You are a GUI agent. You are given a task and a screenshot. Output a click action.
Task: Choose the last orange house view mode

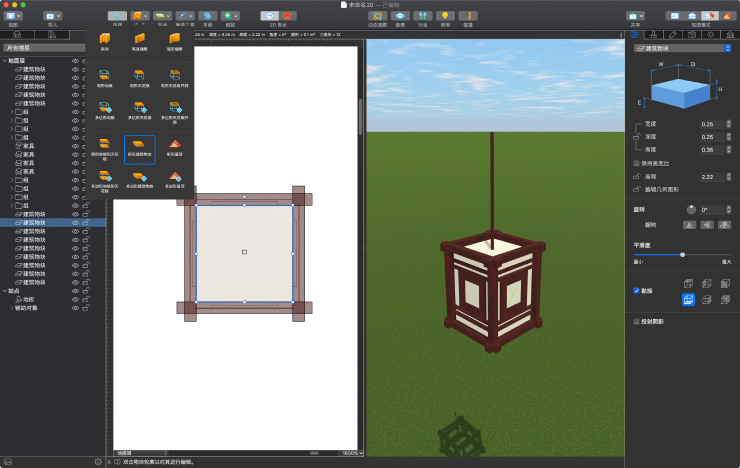coord(727,16)
